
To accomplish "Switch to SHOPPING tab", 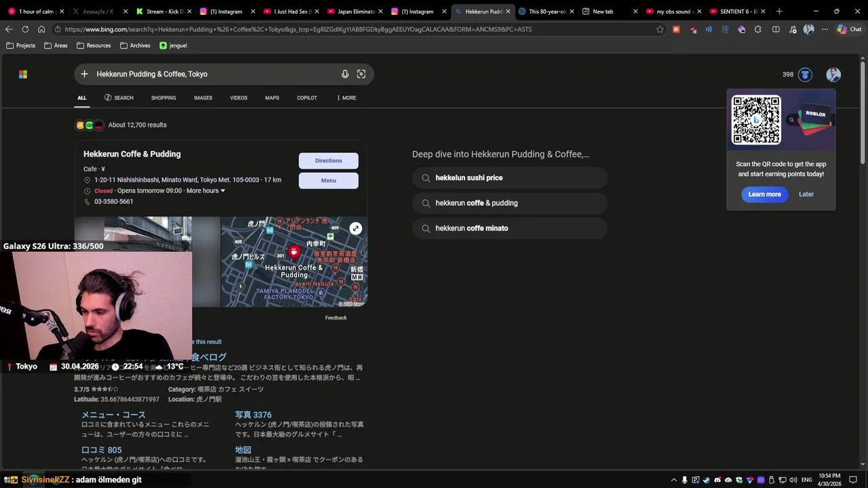I will click(x=163, y=98).
